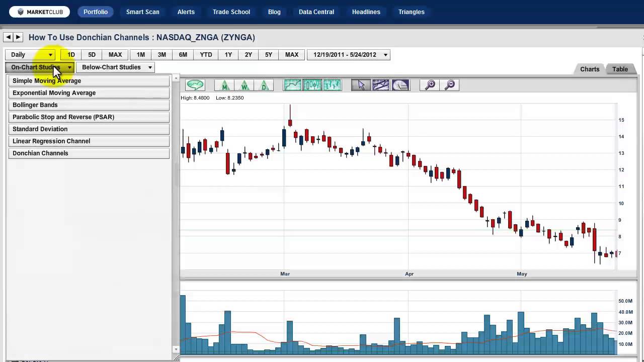The width and height of the screenshot is (644, 362).
Task: Click the chart title NASDAQ_ZNGA (ZYNGA)
Action: pyautogui.click(x=206, y=37)
